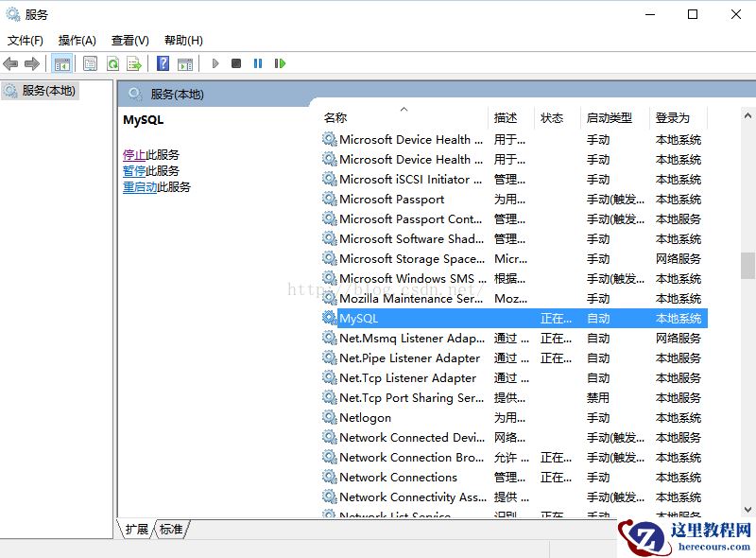Stop the service with the black square icon
This screenshot has width=756, height=558.
click(x=236, y=63)
